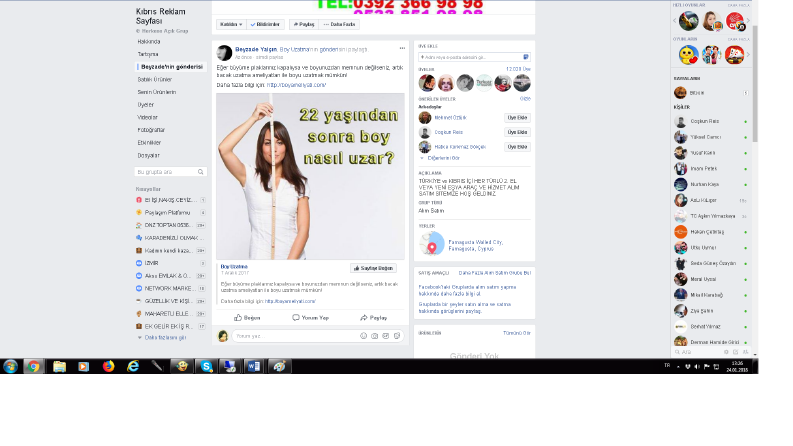This screenshot has height=446, width=793.
Task: Click the volume icon in system tray
Action: coord(697,367)
